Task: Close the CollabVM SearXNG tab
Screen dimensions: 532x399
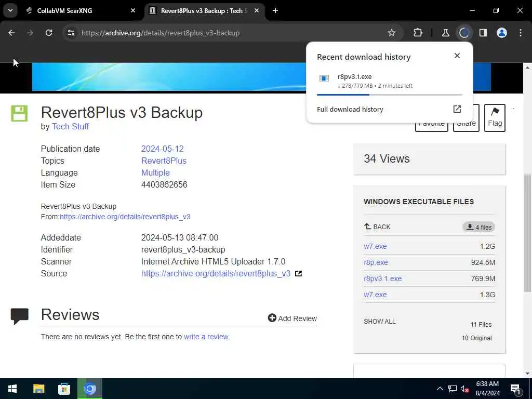Action: (x=133, y=10)
